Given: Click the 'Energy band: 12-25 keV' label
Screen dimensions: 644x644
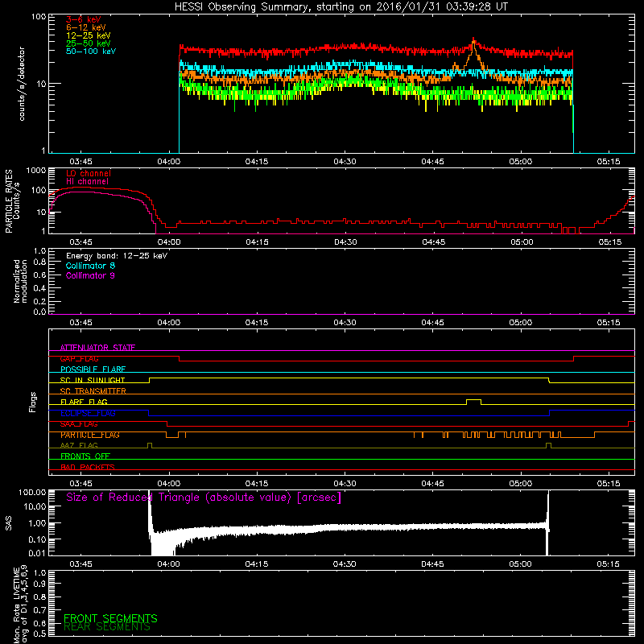Looking at the screenshot, I should (x=117, y=256).
